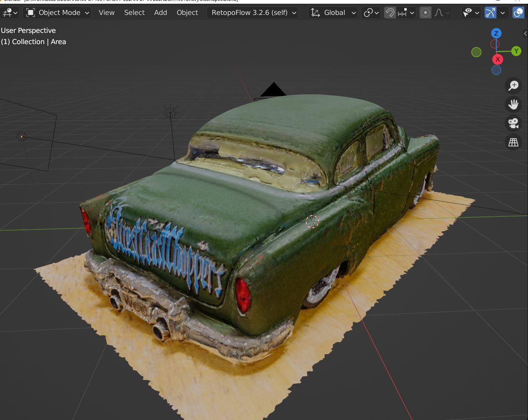Toggle the camera view icon

(x=513, y=123)
